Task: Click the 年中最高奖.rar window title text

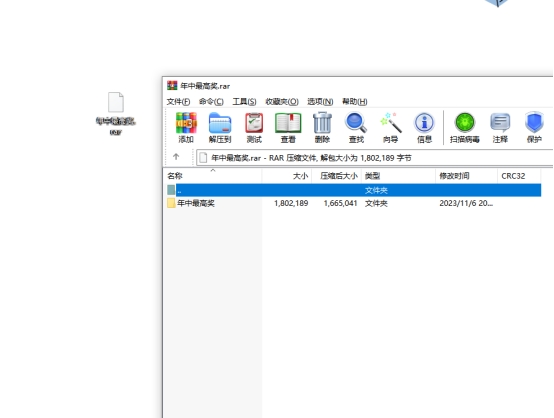Action: coord(205,86)
